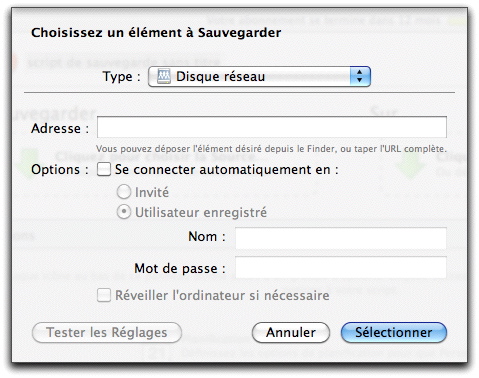Tick Réveiller l'ordinateur si nécessaire checkbox

(104, 295)
